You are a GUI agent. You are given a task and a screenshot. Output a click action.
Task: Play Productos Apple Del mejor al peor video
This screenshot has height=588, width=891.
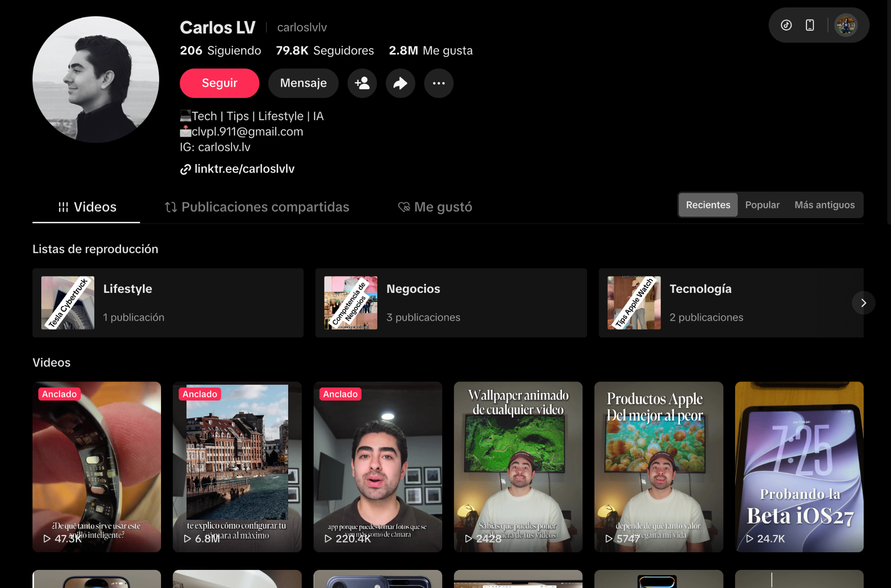(x=659, y=467)
